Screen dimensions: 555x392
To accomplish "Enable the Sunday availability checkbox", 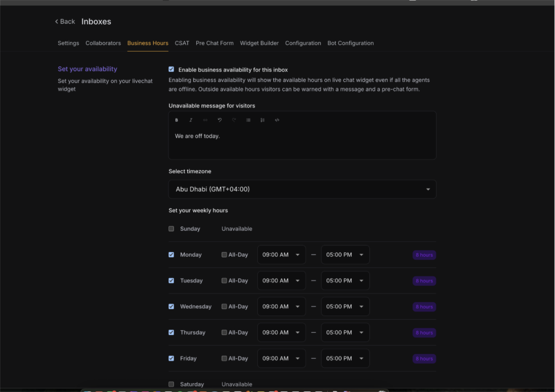I will (x=171, y=229).
